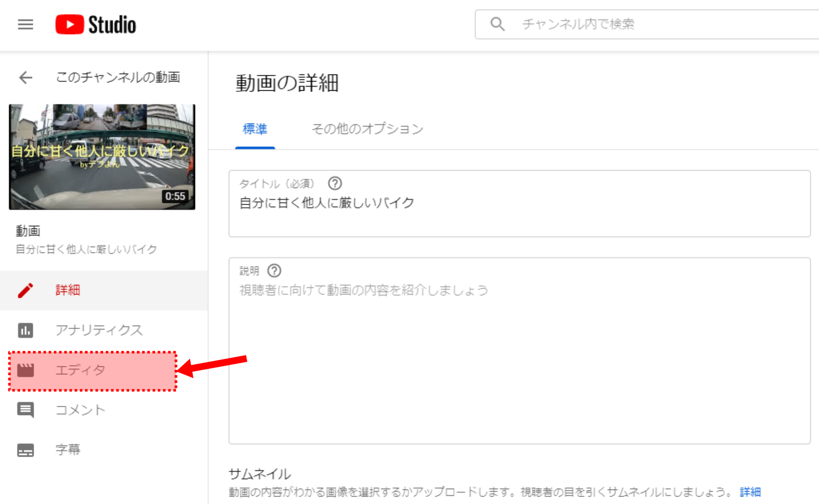The width and height of the screenshot is (819, 504).
Task: Click the サムネイル section heading
Action: 260,474
